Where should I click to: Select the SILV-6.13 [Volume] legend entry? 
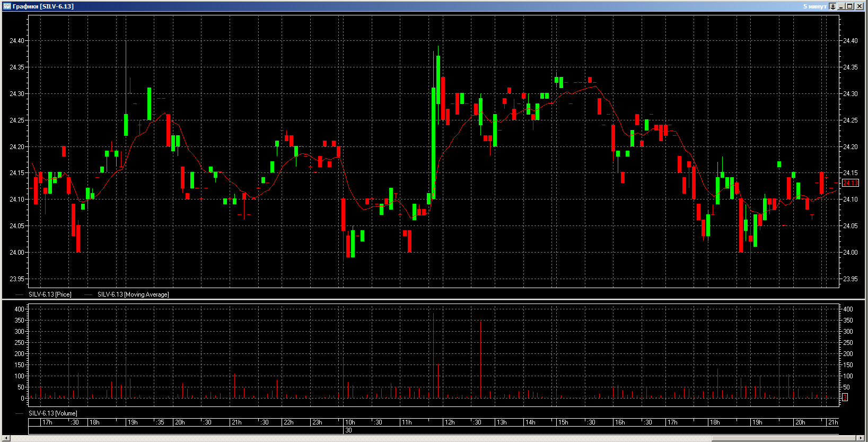coord(52,413)
